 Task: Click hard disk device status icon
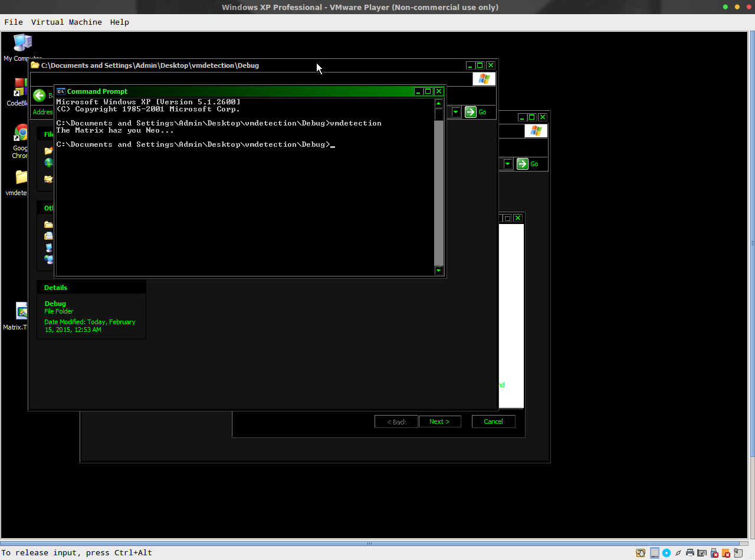pos(654,553)
